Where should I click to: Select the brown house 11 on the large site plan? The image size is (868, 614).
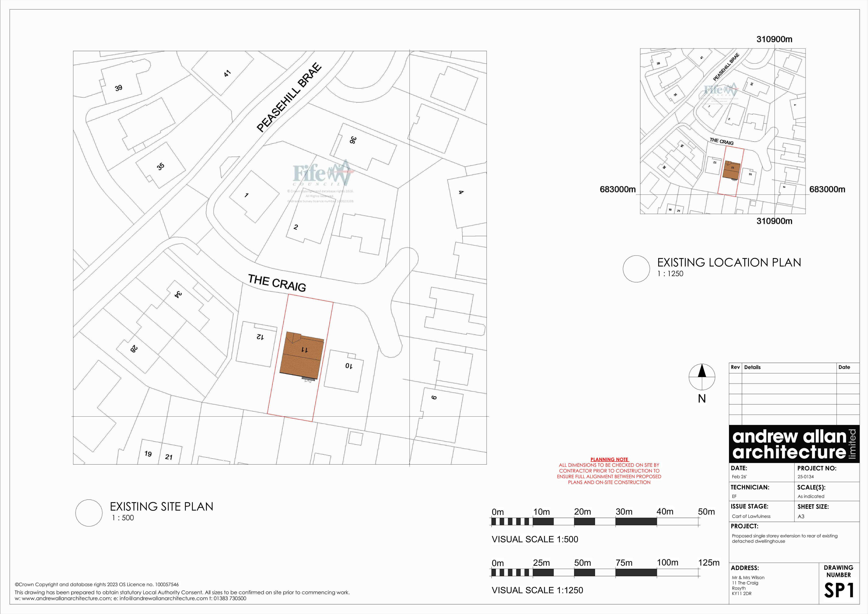302,356
